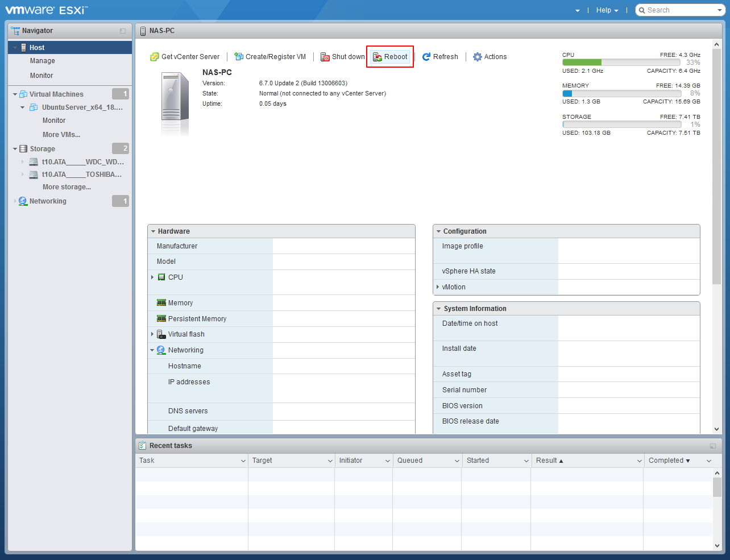The height and width of the screenshot is (560, 730).
Task: Click the Storage icon in Navigator
Action: tap(23, 149)
